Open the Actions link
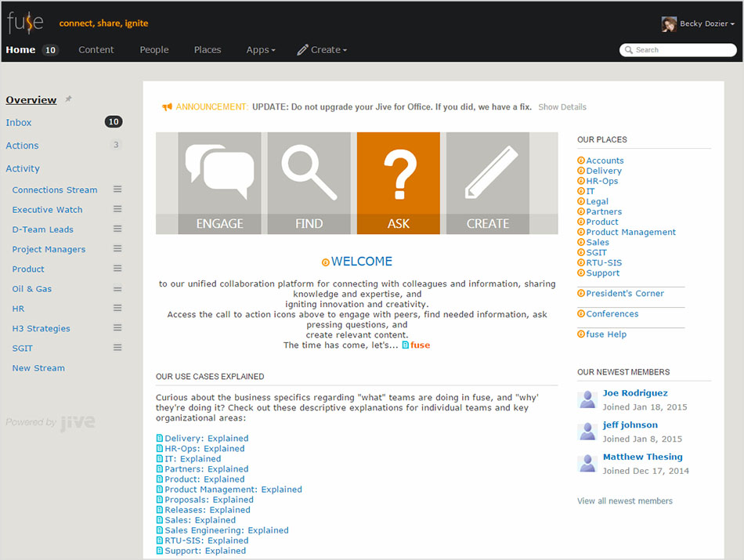Viewport: 744px width, 560px height. click(22, 145)
